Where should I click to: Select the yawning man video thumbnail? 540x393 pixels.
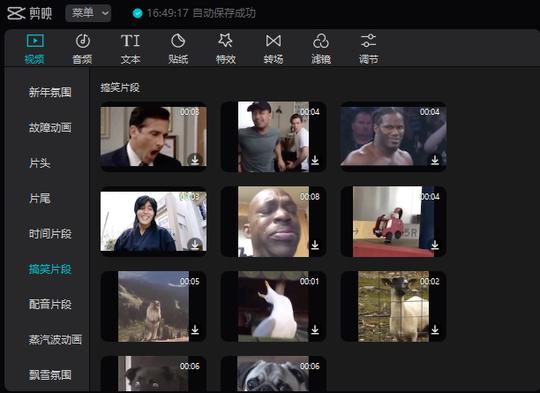click(x=154, y=137)
